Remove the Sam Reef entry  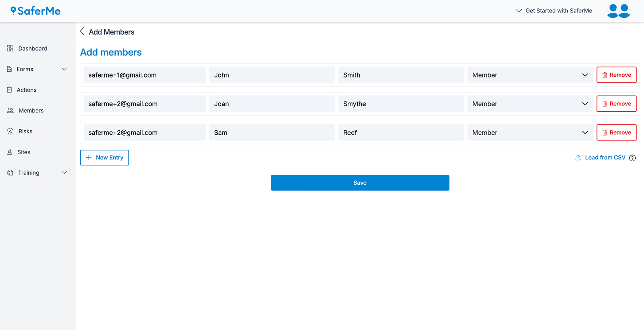[x=617, y=132]
